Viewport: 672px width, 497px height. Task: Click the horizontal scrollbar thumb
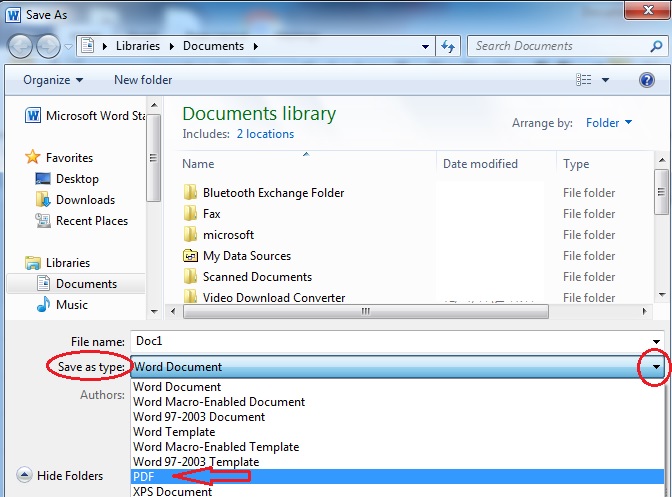click(366, 311)
